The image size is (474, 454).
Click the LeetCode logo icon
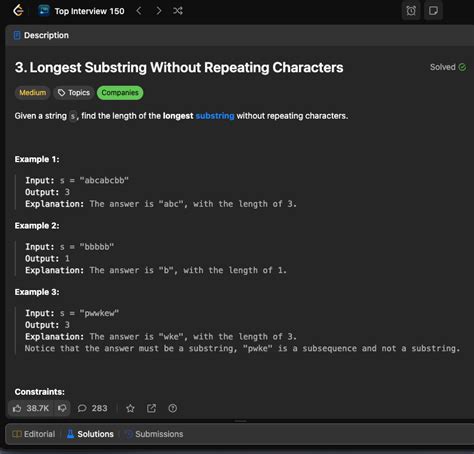[x=18, y=11]
